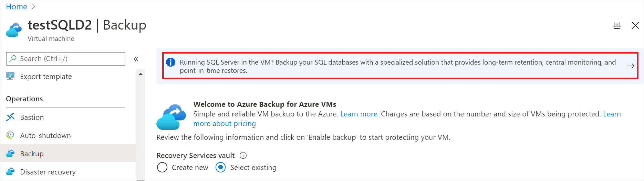Choose the Select existing radio option
Image resolution: width=644 pixels, height=181 pixels.
click(x=220, y=168)
